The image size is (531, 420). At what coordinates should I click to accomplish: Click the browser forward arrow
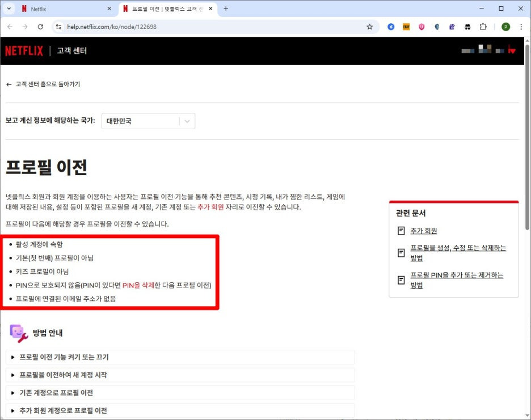click(25, 27)
